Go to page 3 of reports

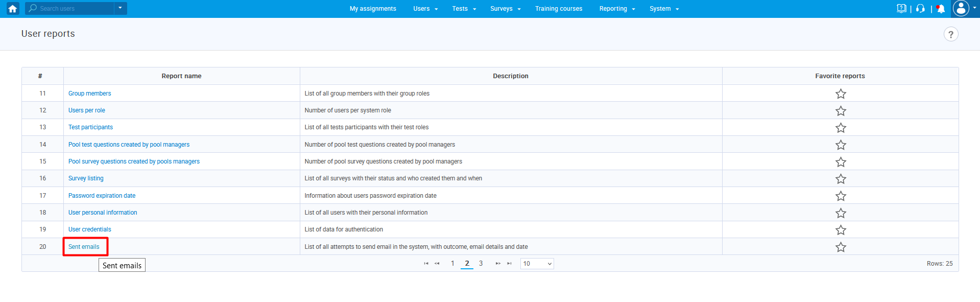pyautogui.click(x=481, y=264)
